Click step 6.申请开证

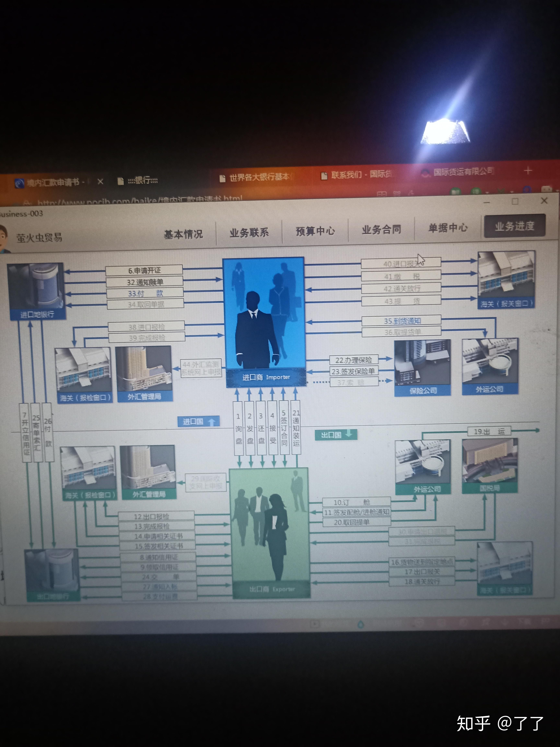tap(144, 271)
